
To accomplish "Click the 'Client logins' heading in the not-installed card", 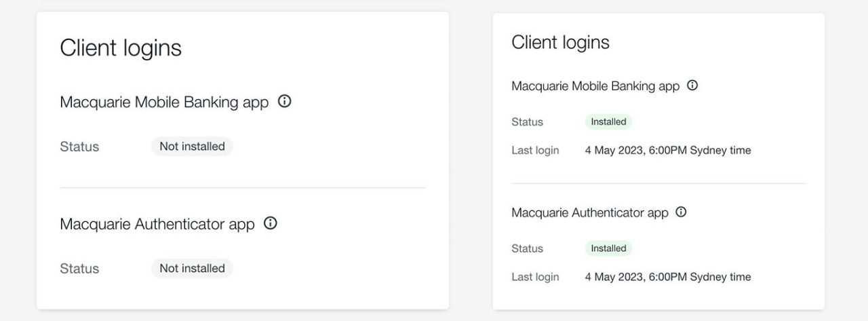I will point(121,48).
